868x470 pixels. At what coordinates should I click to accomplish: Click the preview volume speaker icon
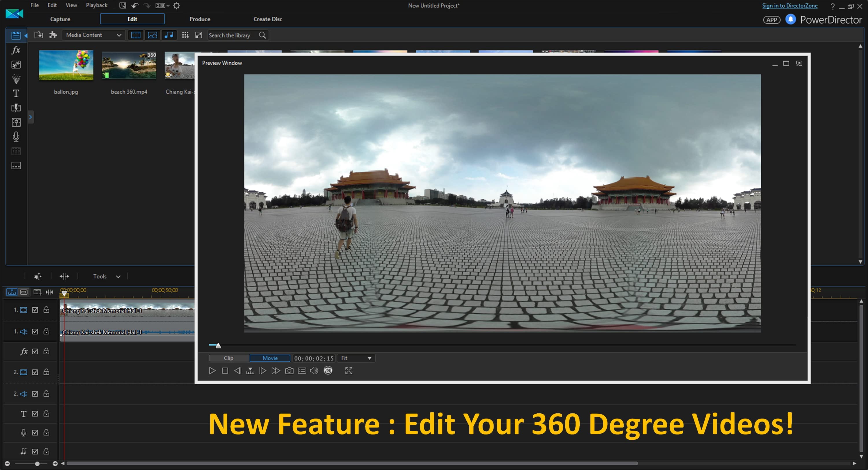click(x=314, y=371)
